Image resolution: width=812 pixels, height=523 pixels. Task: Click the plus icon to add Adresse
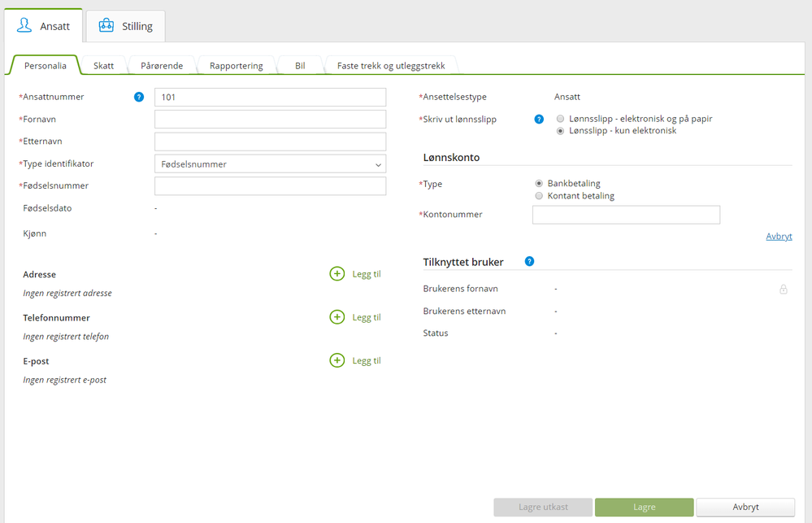337,274
